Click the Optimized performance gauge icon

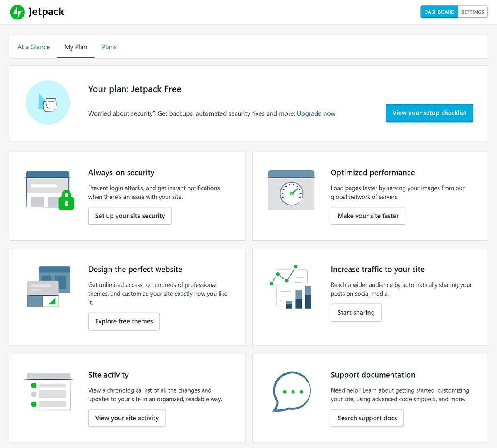[x=291, y=190]
